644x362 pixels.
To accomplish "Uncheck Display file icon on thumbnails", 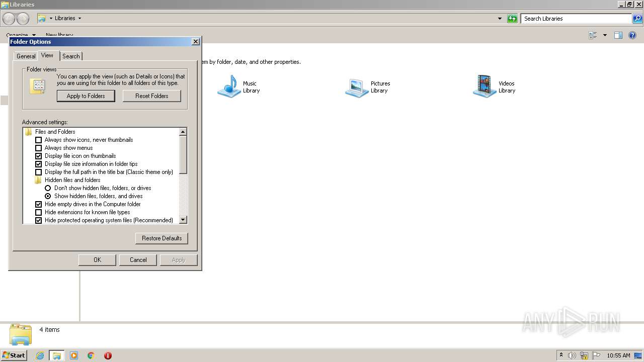I will [x=38, y=156].
